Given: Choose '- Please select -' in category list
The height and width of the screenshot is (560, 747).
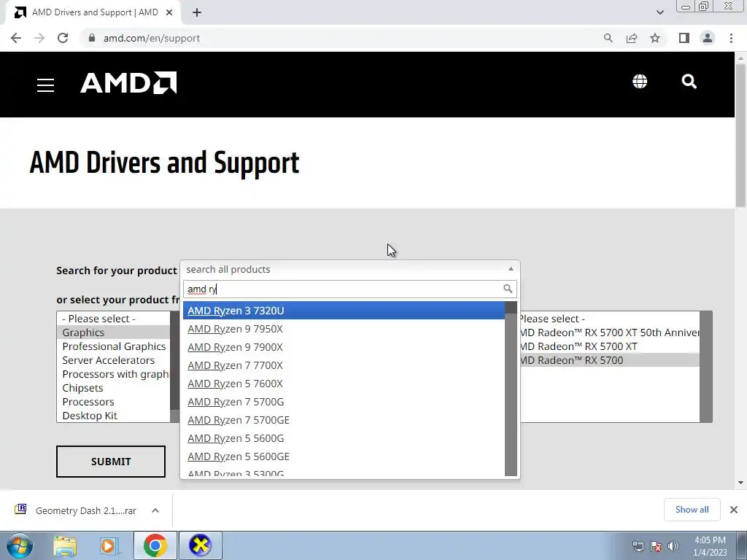Looking at the screenshot, I should [x=113, y=319].
